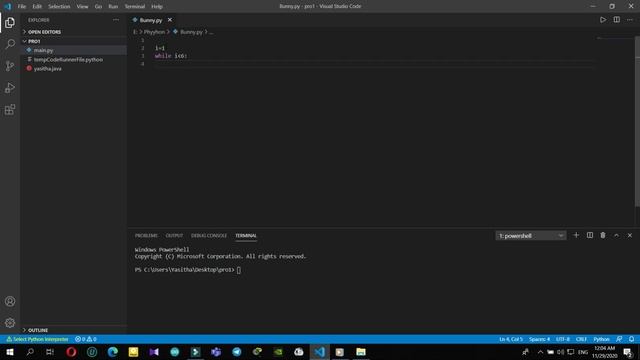Open Task View on the taskbar

tap(50, 352)
